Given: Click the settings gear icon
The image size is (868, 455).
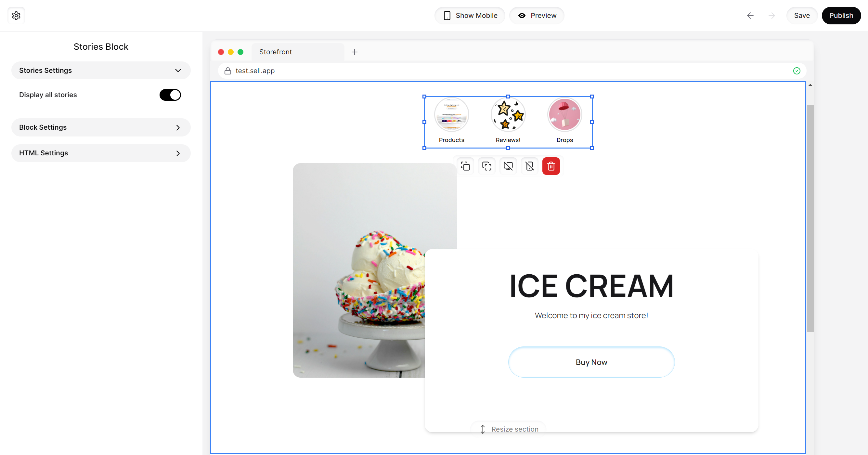Looking at the screenshot, I should 16,16.
